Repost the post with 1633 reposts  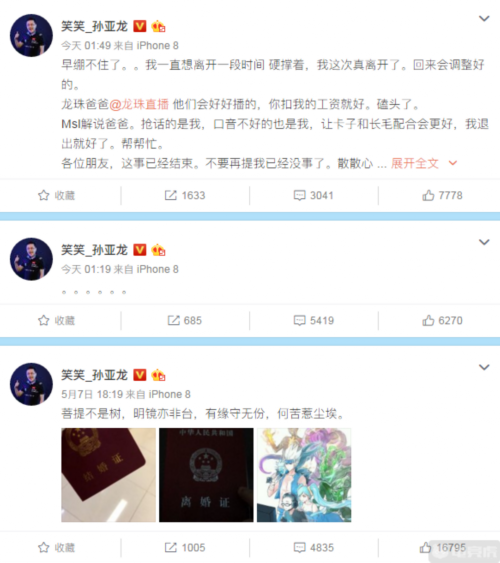click(x=185, y=195)
